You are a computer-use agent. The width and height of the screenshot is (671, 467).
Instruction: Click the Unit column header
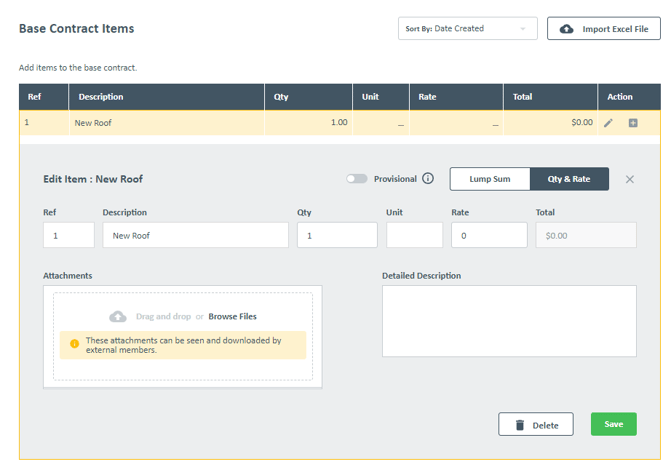tap(381, 97)
